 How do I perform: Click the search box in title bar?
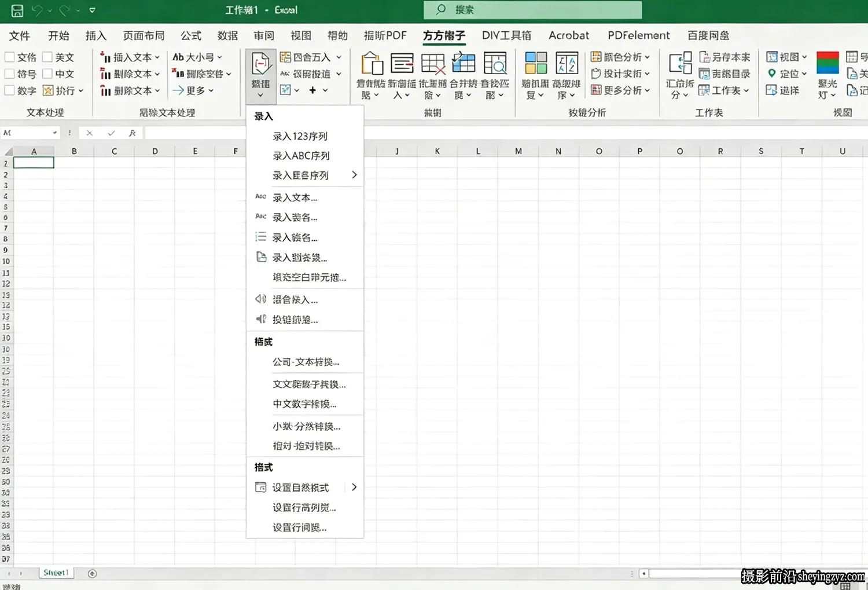tap(533, 10)
